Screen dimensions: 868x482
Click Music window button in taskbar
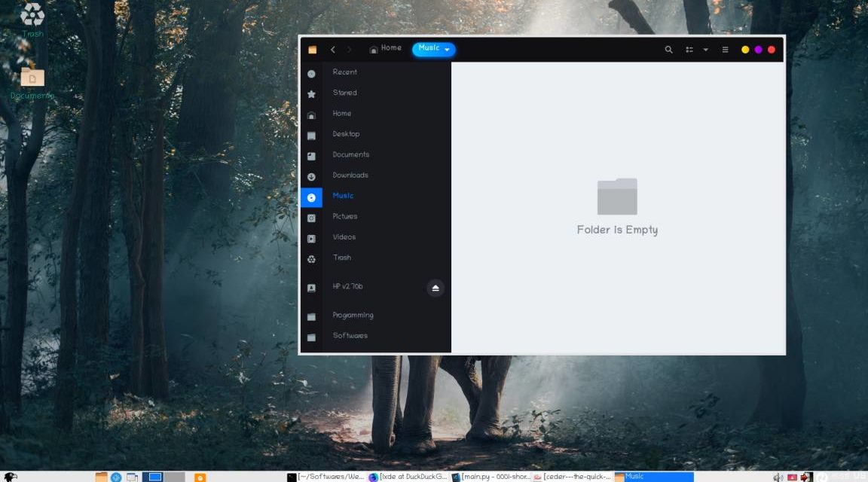tap(654, 477)
